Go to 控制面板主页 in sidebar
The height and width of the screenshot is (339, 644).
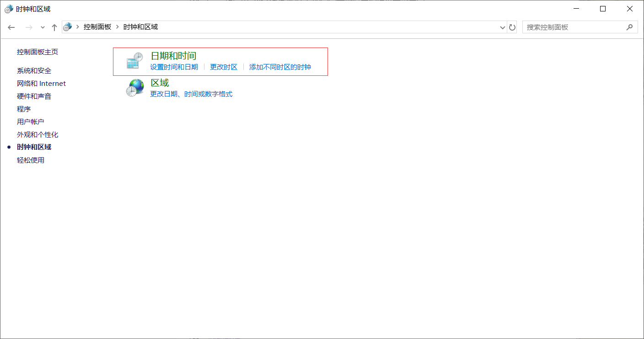(x=38, y=52)
